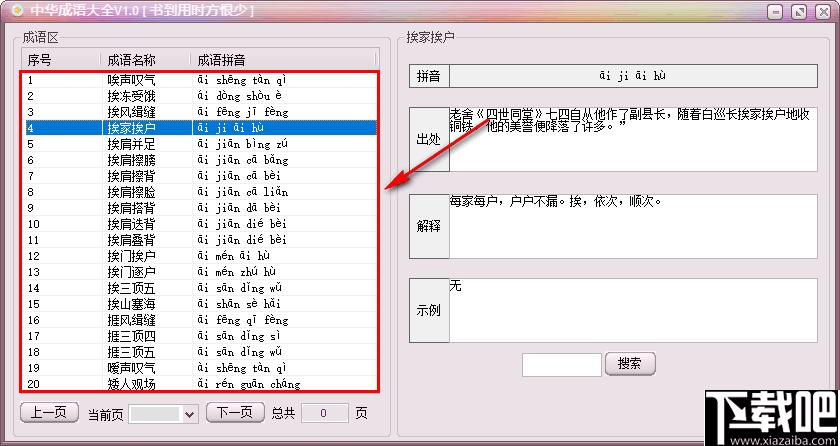Select idiom row 挨肩擦膀
Viewport: 840px width, 446px height.
[x=200, y=160]
